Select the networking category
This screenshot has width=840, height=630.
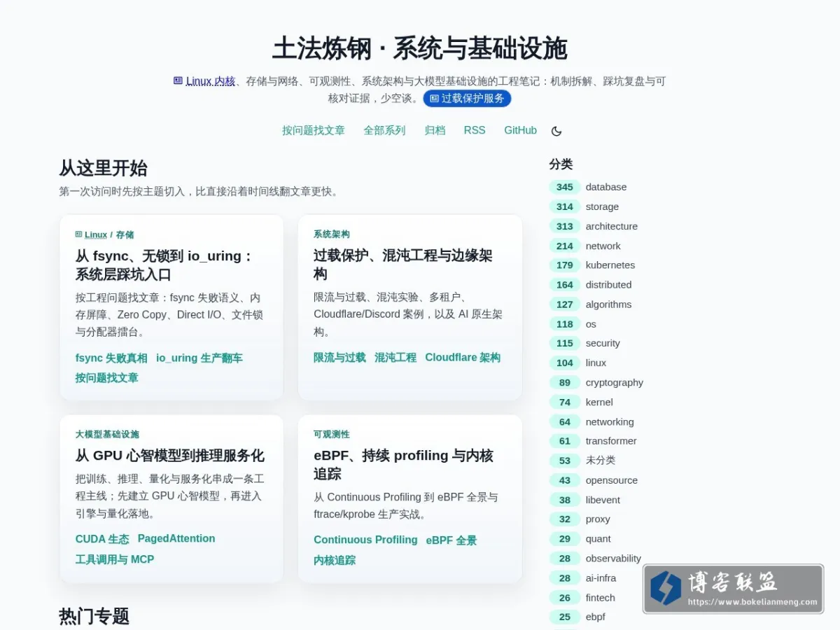[610, 421]
